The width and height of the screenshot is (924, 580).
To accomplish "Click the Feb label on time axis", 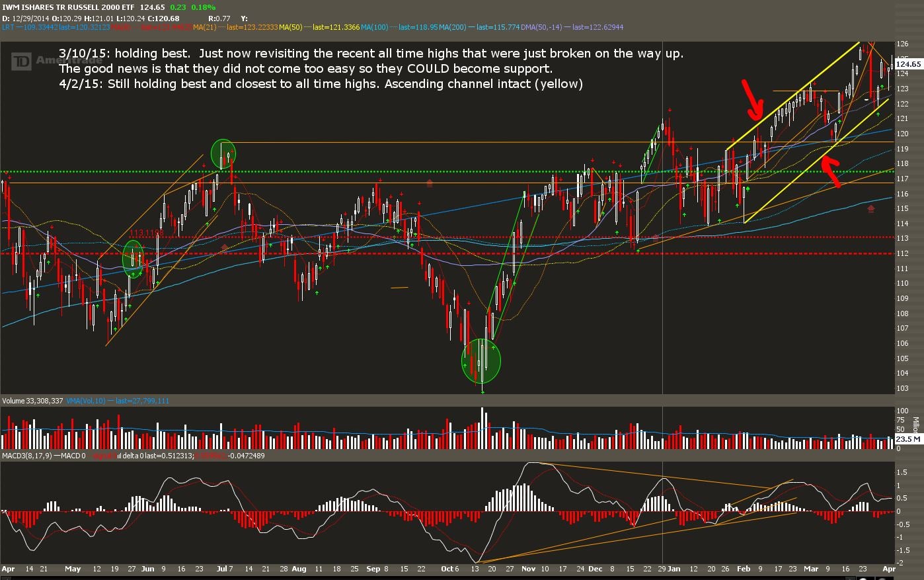I will pyautogui.click(x=744, y=569).
